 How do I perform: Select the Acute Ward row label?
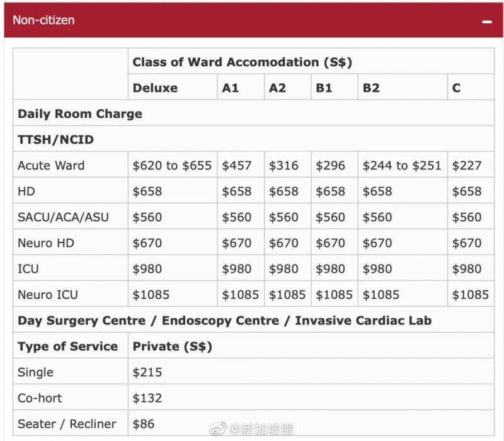(51, 166)
